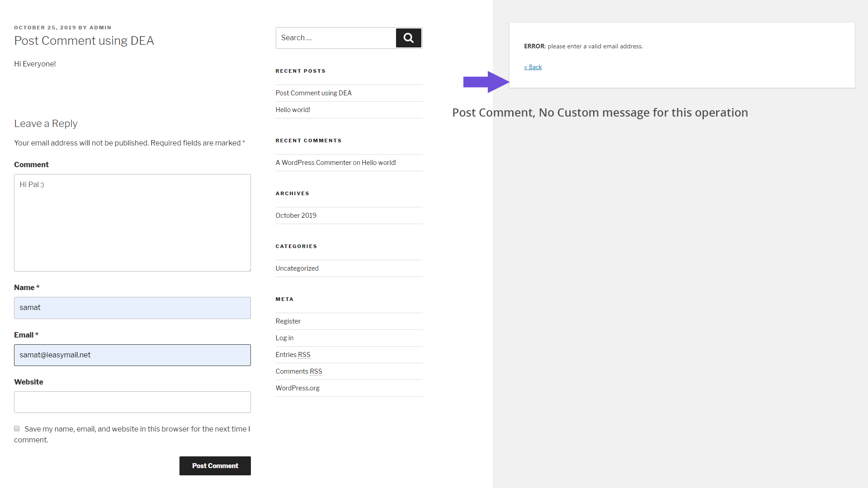Image resolution: width=868 pixels, height=488 pixels.
Task: Open the October 2019 archive
Action: [x=296, y=216]
